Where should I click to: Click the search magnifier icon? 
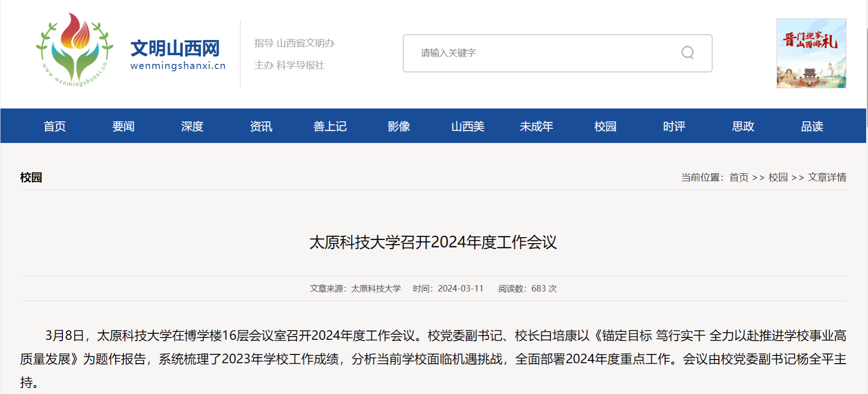687,53
